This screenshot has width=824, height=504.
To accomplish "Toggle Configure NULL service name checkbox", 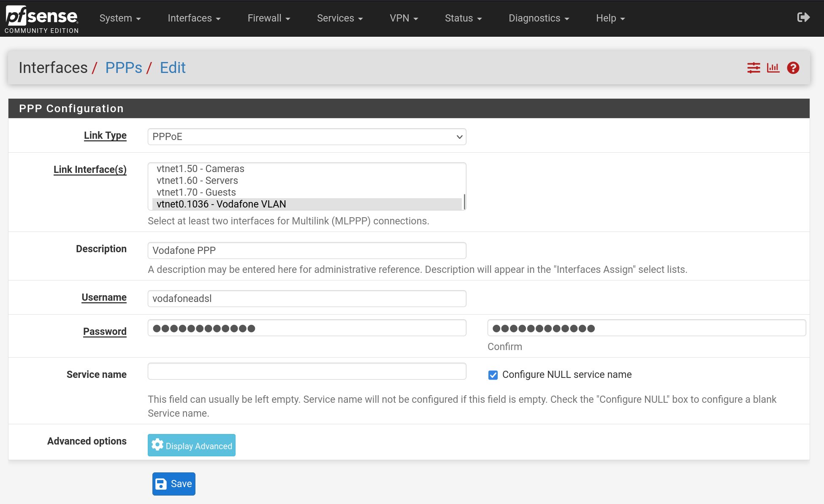I will click(493, 375).
